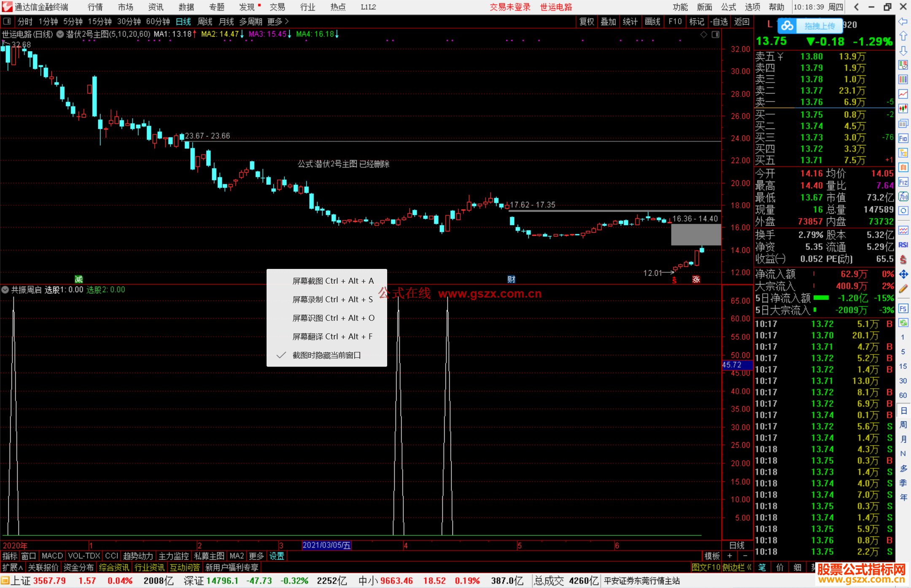Viewport: 911px width, 588px height.
Task: Click the green refresh icon in sidebar
Action: pyautogui.click(x=903, y=323)
